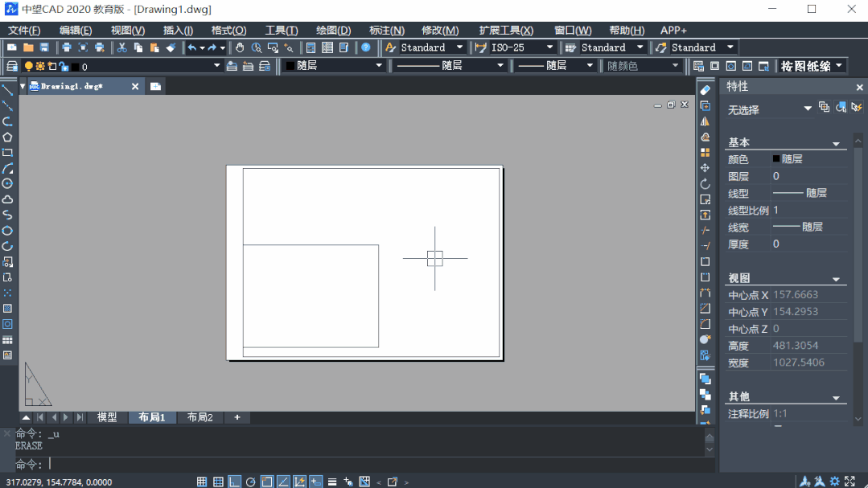Open the APP+ menu item

(x=673, y=31)
